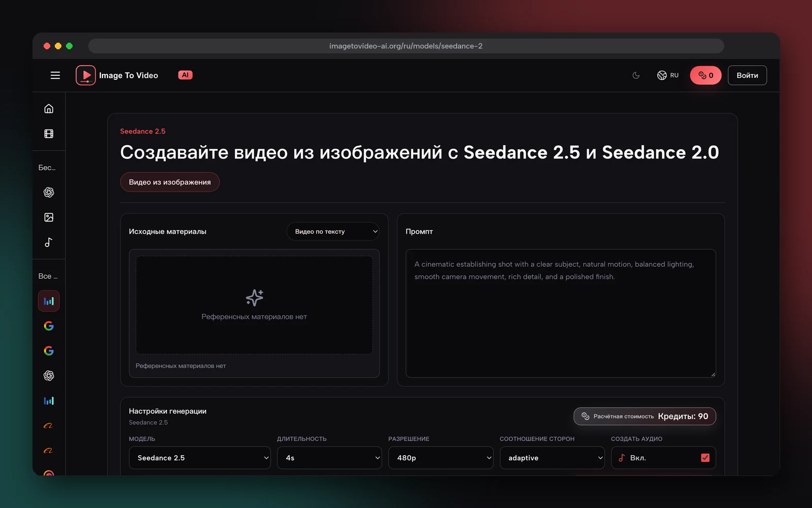
Task: Click the Исходные материалы panel title
Action: (167, 232)
